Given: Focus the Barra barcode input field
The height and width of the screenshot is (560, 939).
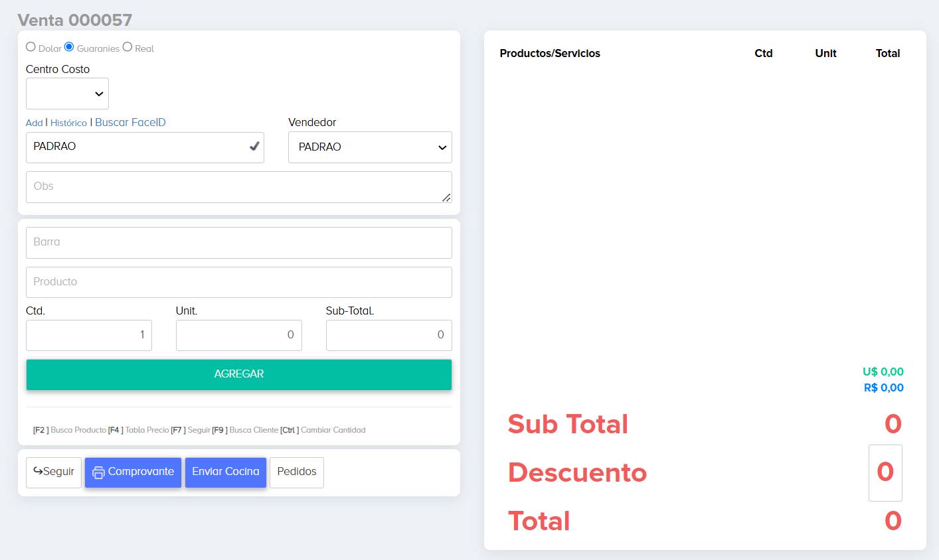Looking at the screenshot, I should pos(239,243).
